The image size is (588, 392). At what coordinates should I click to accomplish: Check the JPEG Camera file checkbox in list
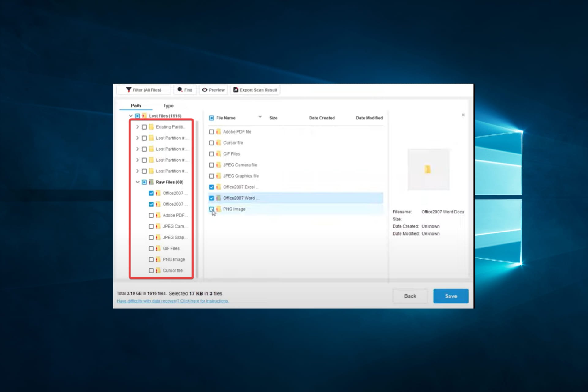click(212, 165)
